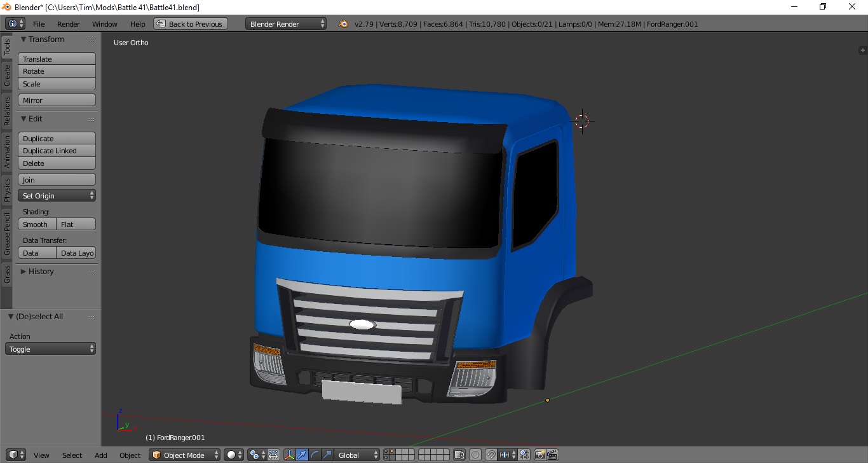This screenshot has width=868, height=463.
Task: Open pivot point selector
Action: point(256,455)
